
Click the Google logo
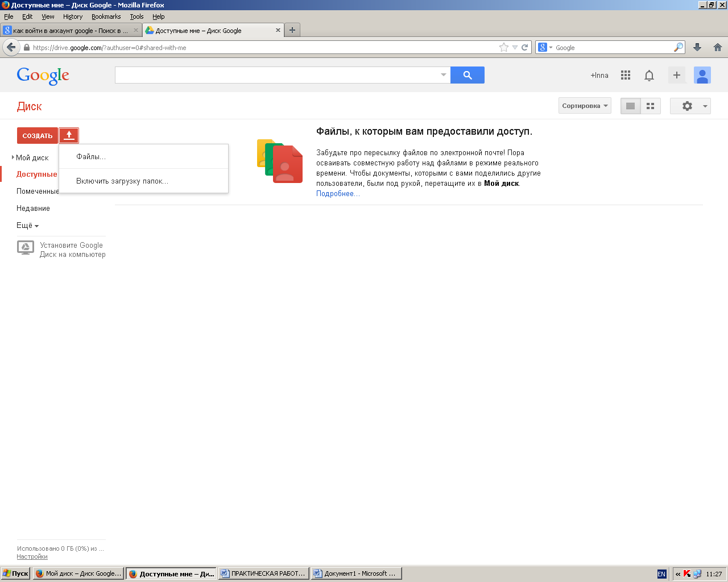click(x=43, y=75)
